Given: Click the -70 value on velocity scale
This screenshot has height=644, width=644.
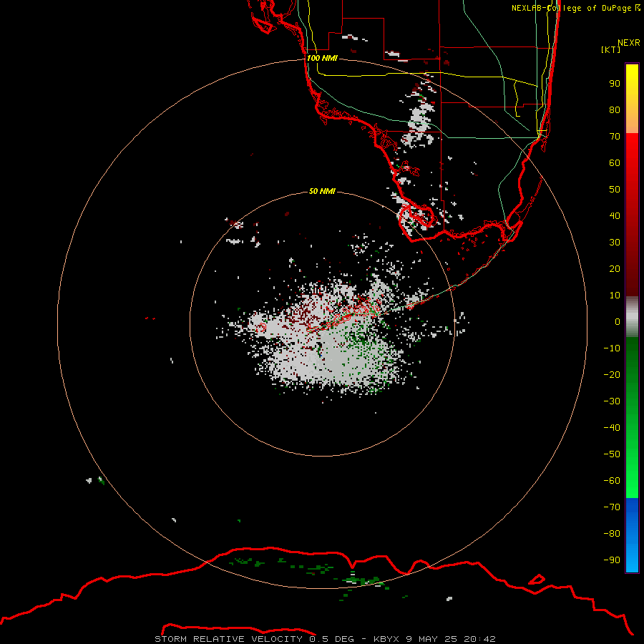Looking at the screenshot, I should click(612, 507).
